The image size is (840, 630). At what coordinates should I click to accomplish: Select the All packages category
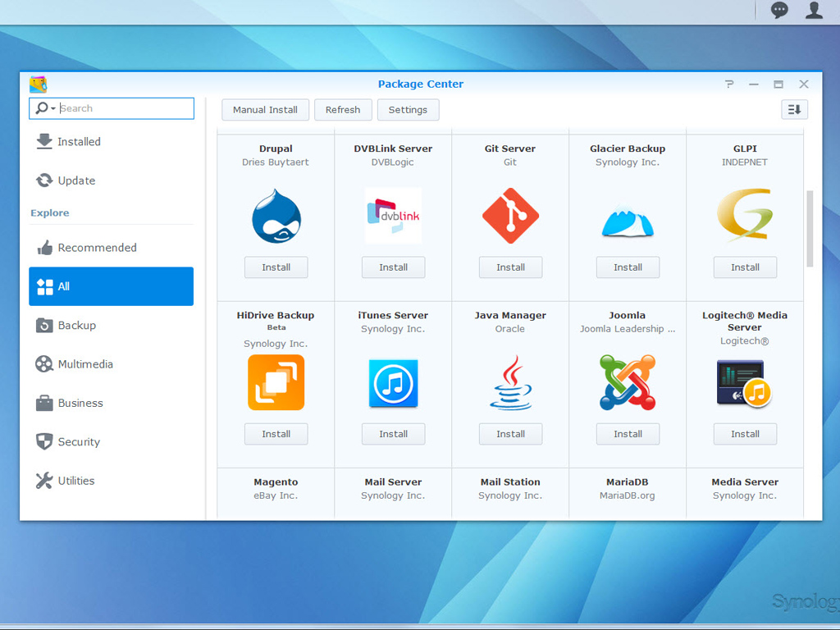pyautogui.click(x=112, y=286)
